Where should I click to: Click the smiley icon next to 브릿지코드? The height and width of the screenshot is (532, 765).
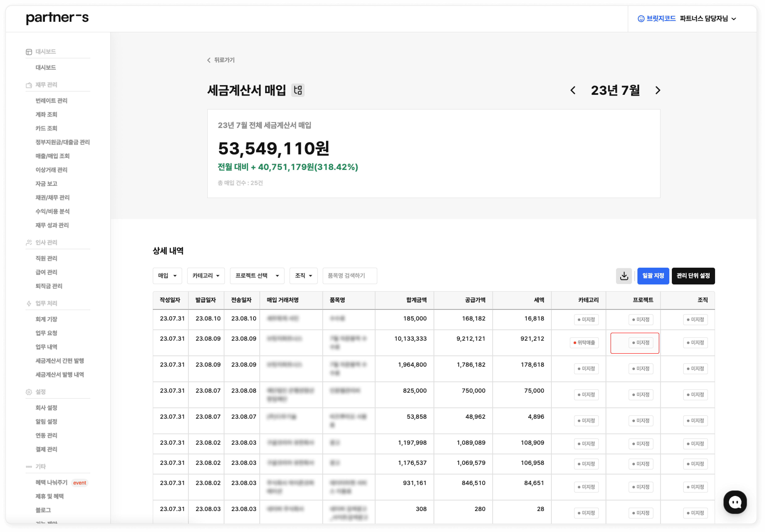click(x=641, y=19)
